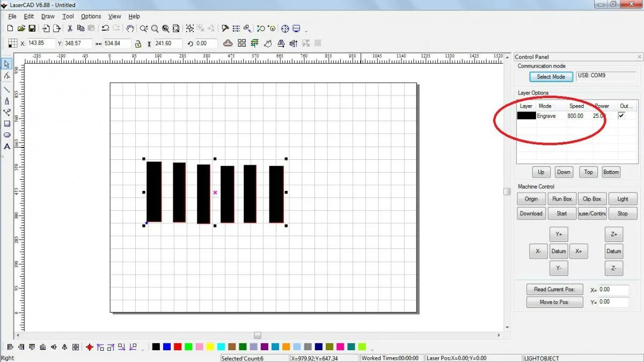Open the File menu
The width and height of the screenshot is (644, 362).
click(x=12, y=17)
